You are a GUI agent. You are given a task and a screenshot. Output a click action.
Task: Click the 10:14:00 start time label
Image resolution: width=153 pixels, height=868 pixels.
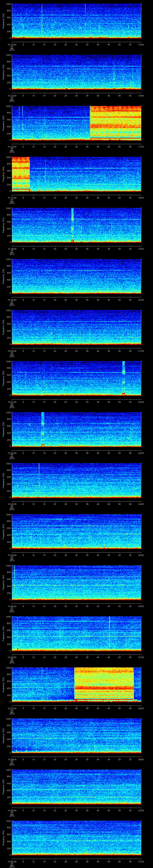point(12,44)
